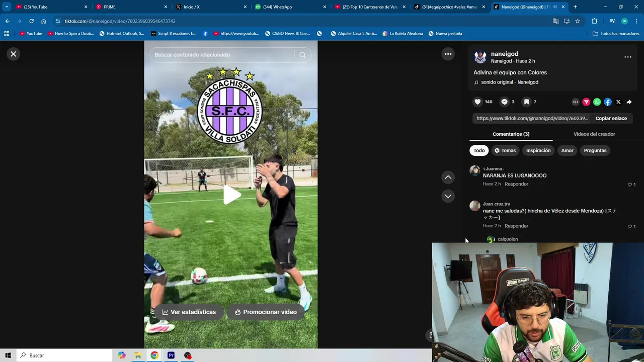Bookmark this page with the star

pyautogui.click(x=578, y=21)
